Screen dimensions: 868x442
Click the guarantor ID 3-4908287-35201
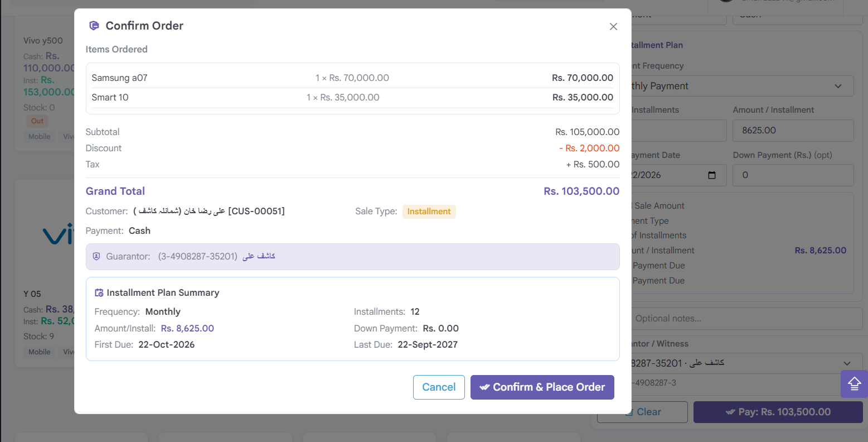tap(198, 257)
